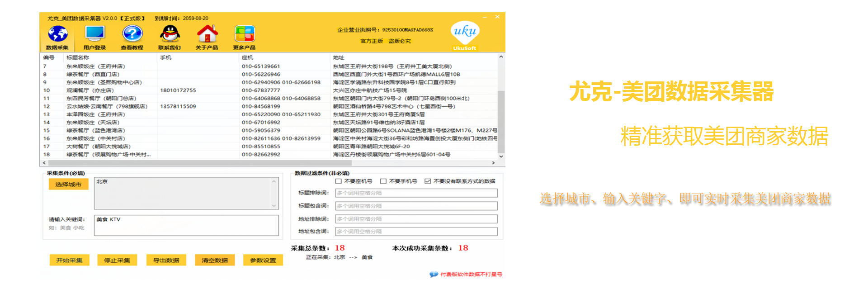Click landline 010-67016992
The image size is (868, 294).
point(261,122)
